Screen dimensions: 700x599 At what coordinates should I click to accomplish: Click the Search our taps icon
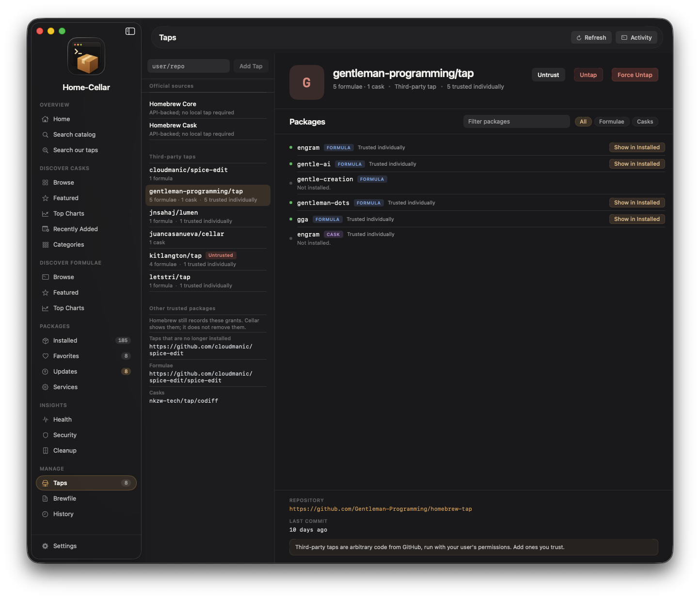pyautogui.click(x=45, y=150)
